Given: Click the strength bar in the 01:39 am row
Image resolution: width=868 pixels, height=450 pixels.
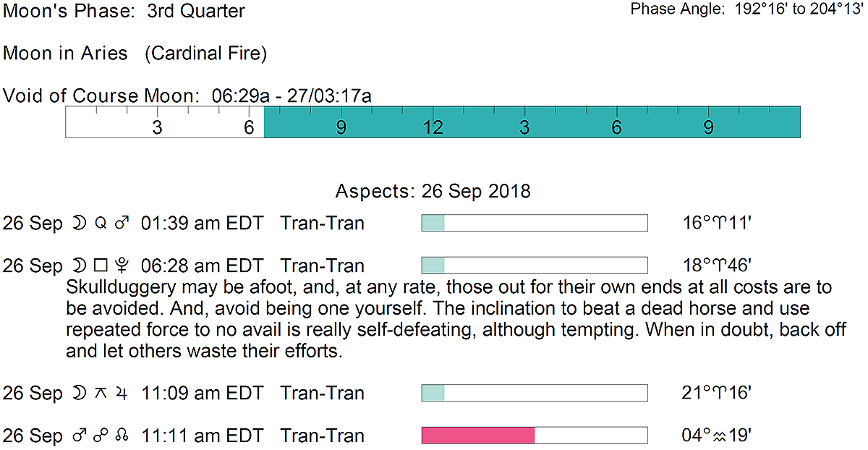Looking at the screenshot, I should 534,223.
